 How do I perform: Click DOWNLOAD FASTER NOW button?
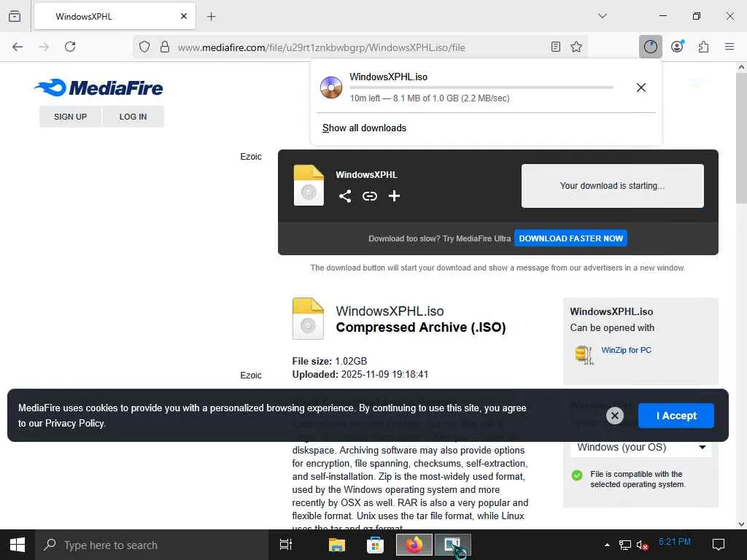pos(570,238)
